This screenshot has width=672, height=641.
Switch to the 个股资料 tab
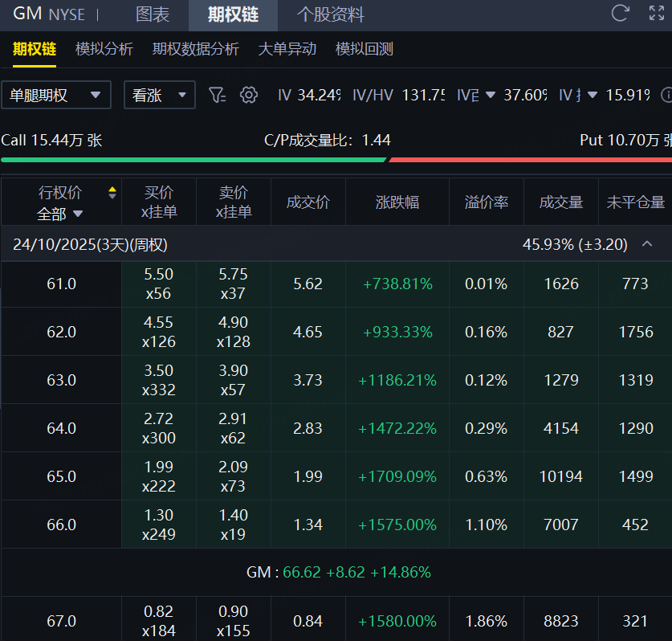coord(330,14)
